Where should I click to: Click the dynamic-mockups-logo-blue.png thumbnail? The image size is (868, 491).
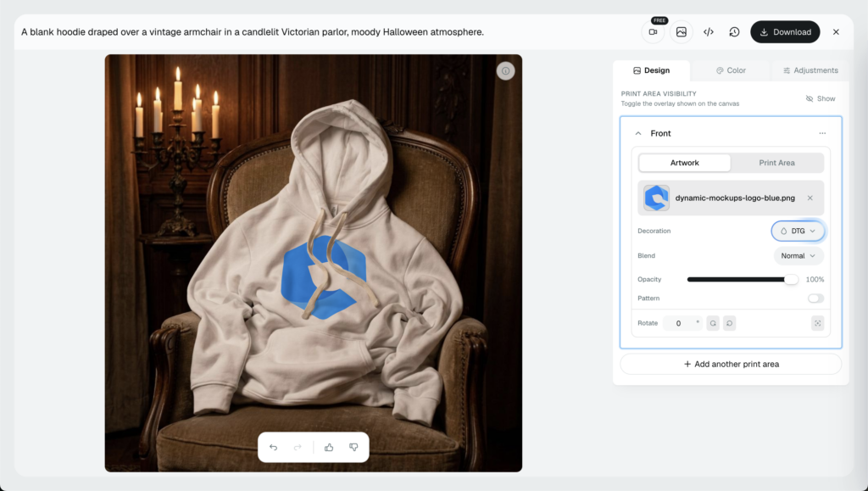click(x=657, y=198)
